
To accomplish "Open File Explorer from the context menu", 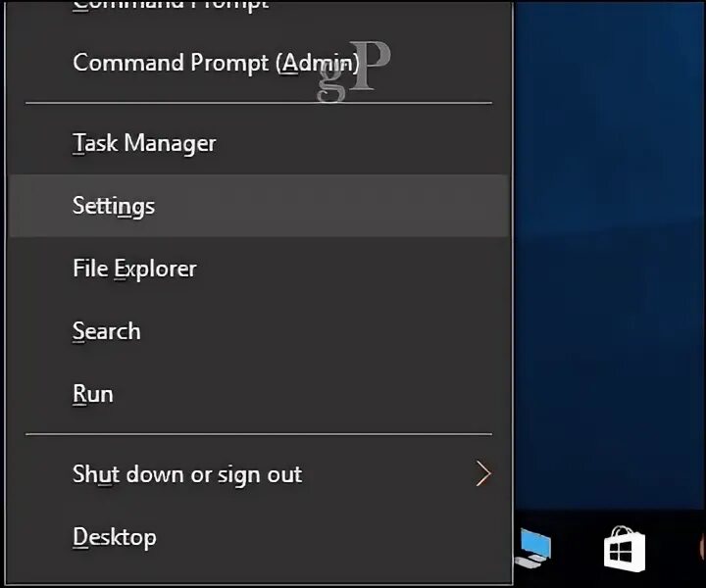I will (x=134, y=269).
